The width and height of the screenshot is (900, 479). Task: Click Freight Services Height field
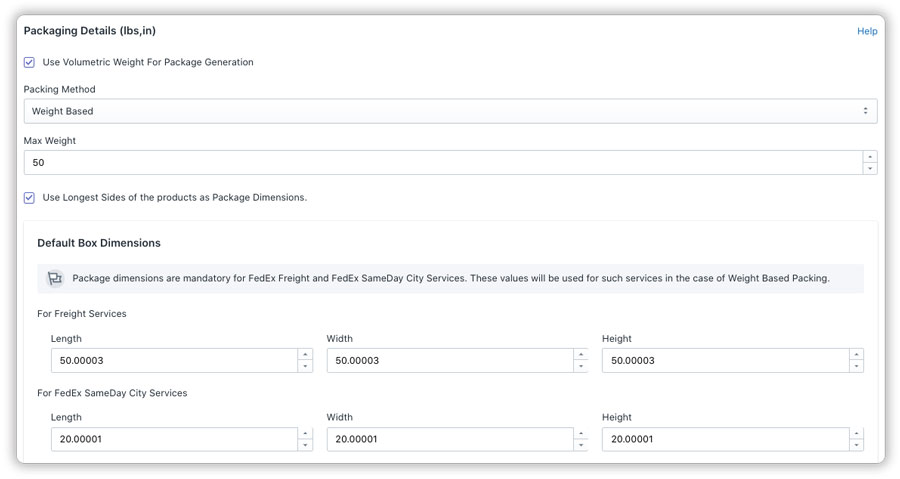coord(726,361)
